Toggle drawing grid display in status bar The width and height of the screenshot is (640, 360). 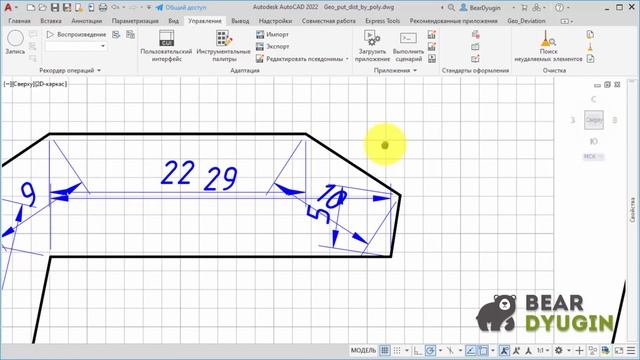click(x=384, y=350)
